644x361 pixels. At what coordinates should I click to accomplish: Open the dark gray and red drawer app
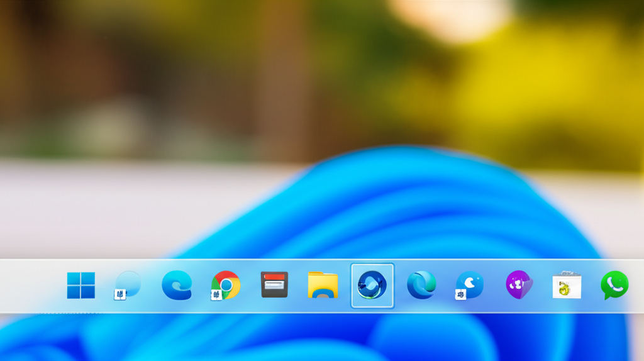point(274,285)
